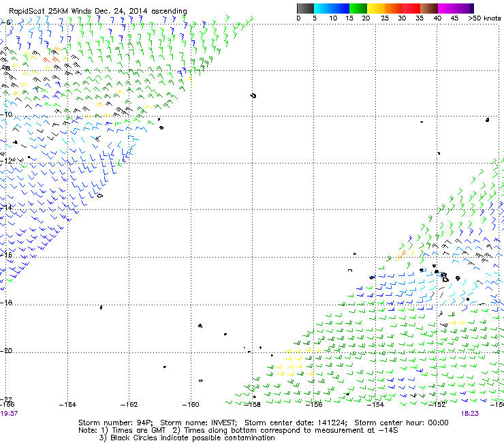
Task: Click the '-18' latitude label
Action: coord(6,303)
